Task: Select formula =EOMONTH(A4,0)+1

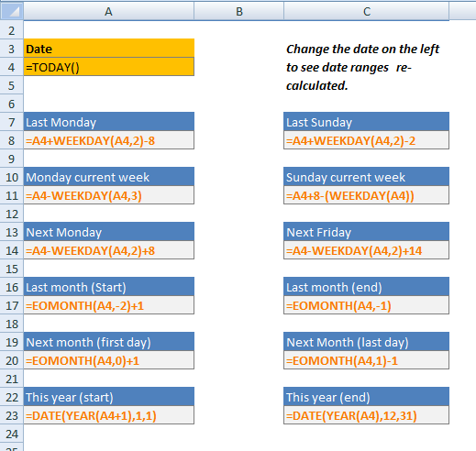Action: tap(109, 360)
